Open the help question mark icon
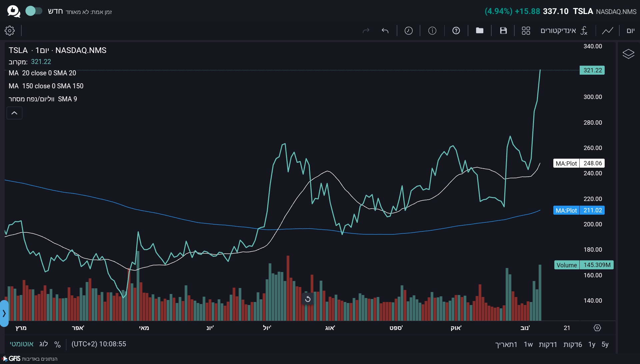Viewport: 640px width, 364px height. (x=456, y=31)
